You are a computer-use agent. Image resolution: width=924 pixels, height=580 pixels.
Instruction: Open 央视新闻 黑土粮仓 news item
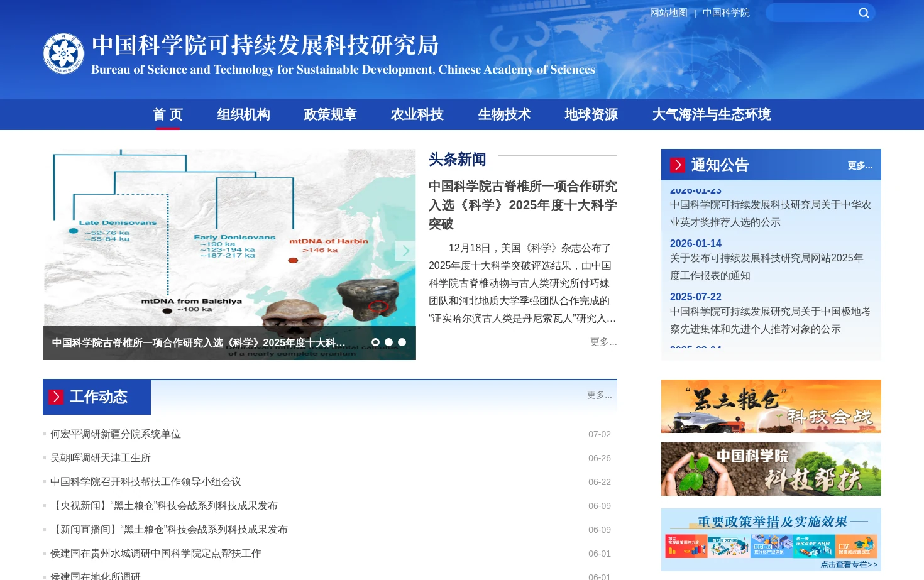click(164, 506)
